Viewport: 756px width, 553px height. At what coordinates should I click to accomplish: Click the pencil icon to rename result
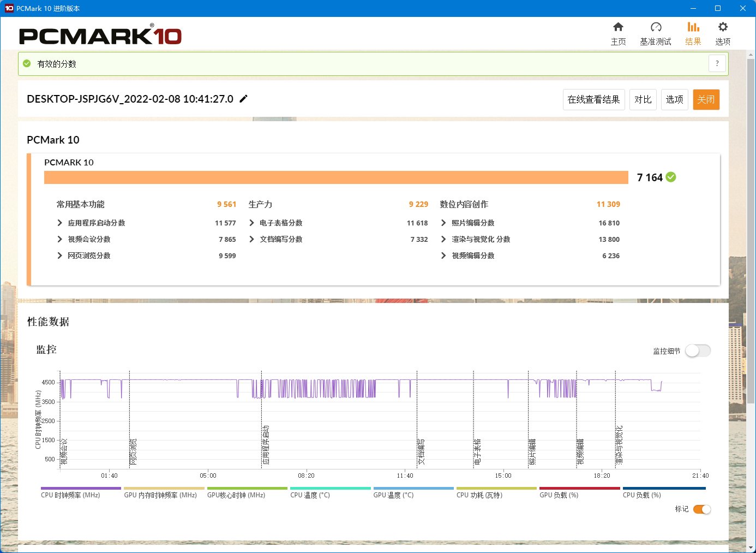[x=244, y=99]
